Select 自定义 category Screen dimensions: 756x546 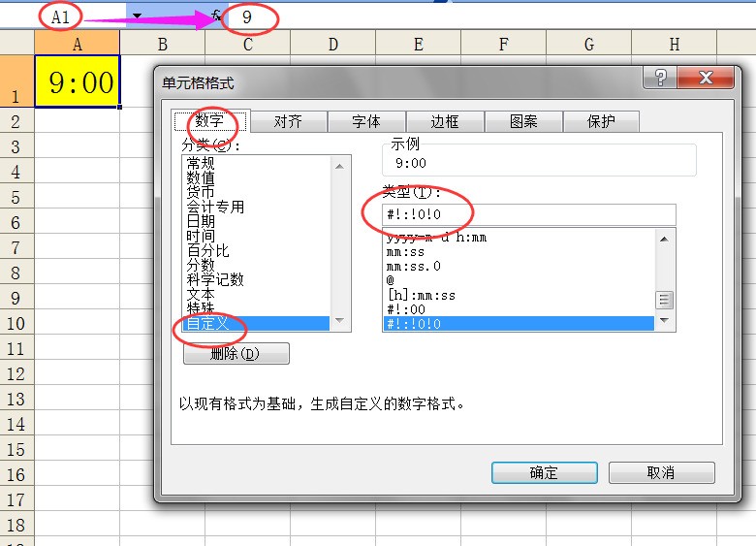coord(257,323)
